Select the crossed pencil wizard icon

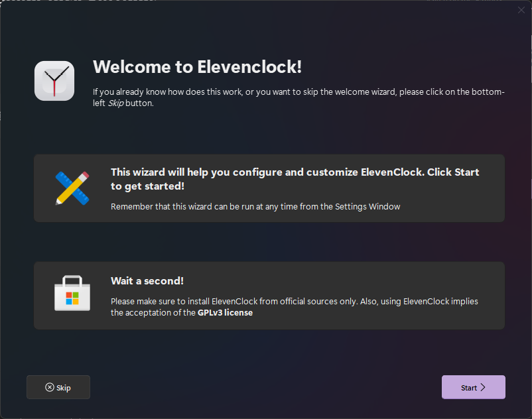pyautogui.click(x=72, y=188)
